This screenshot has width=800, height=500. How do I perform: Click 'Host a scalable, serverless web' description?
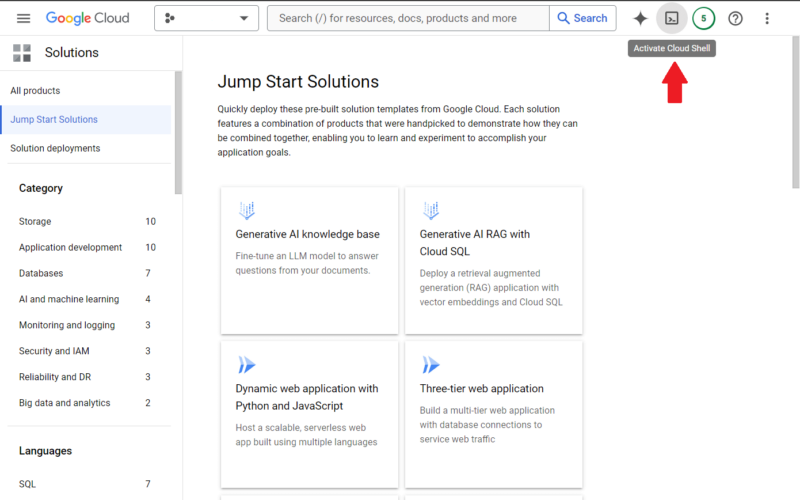(306, 435)
